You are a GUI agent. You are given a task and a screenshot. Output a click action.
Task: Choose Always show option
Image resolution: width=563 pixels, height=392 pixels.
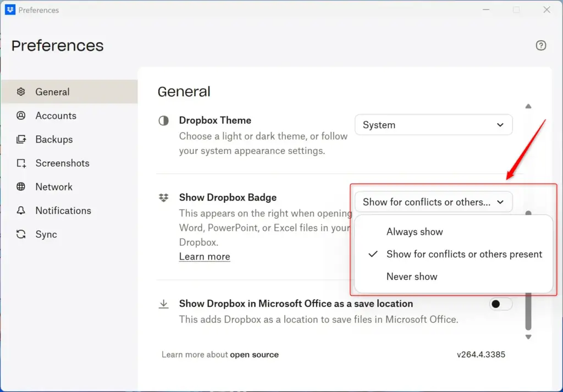[453, 231]
